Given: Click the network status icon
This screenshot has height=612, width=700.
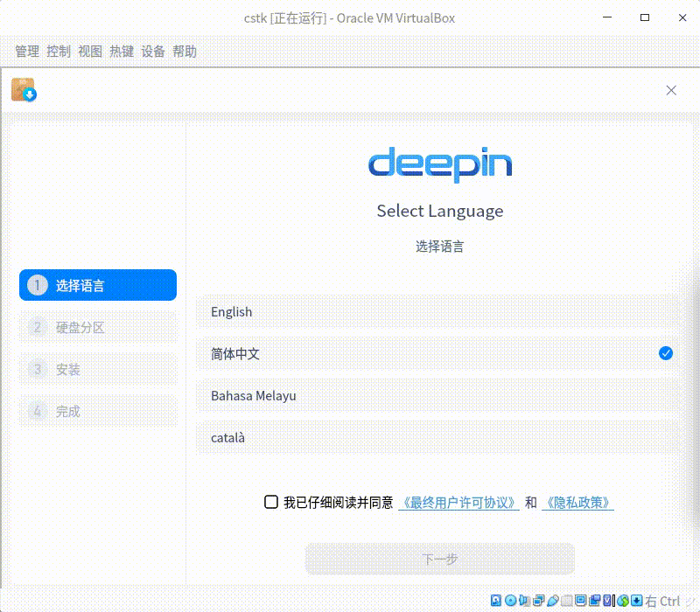Looking at the screenshot, I should pos(537,602).
